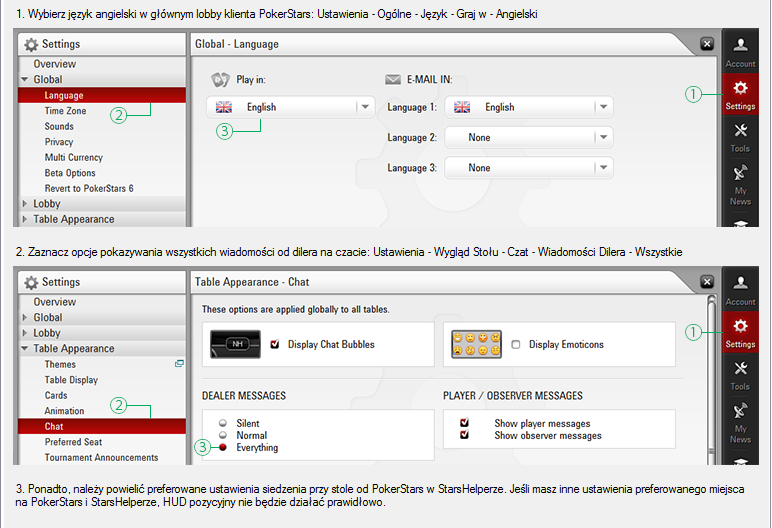Select Language settings item
This screenshot has height=528, width=772.
tap(102, 95)
